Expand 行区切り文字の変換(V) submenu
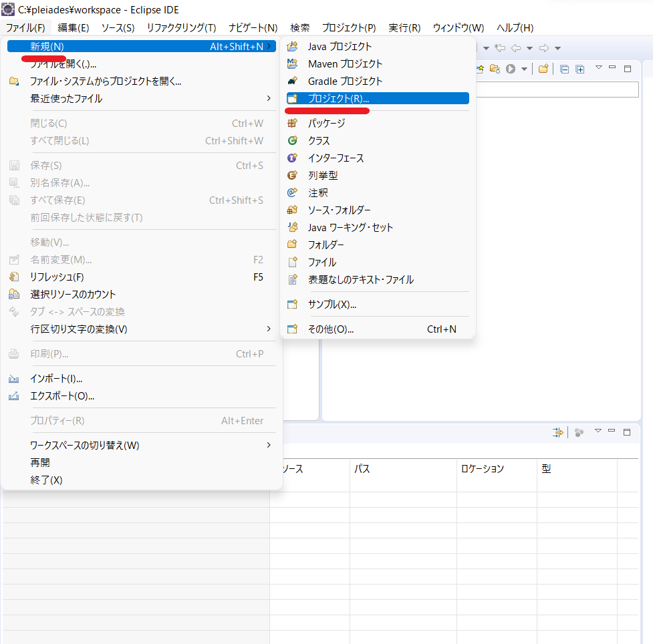 142,329
